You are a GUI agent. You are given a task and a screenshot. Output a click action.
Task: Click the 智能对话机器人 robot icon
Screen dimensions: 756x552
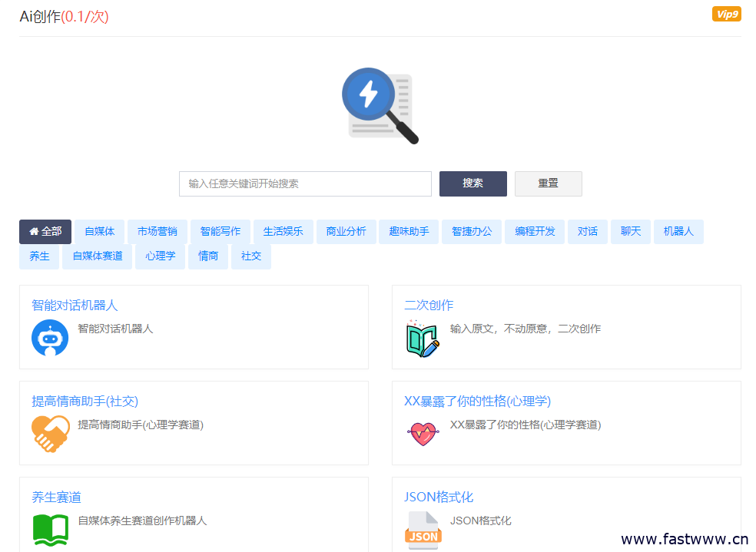tap(49, 338)
